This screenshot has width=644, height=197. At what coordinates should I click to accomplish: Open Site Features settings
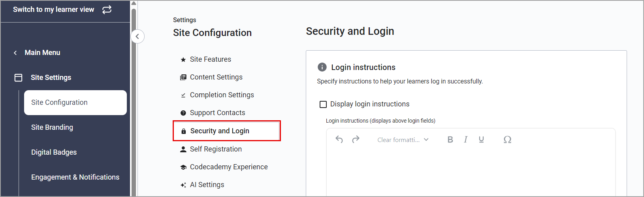(x=210, y=59)
